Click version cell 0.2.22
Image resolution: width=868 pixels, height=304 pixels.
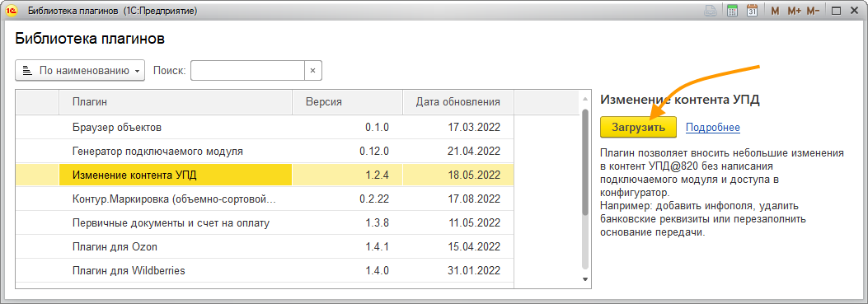[x=347, y=199]
